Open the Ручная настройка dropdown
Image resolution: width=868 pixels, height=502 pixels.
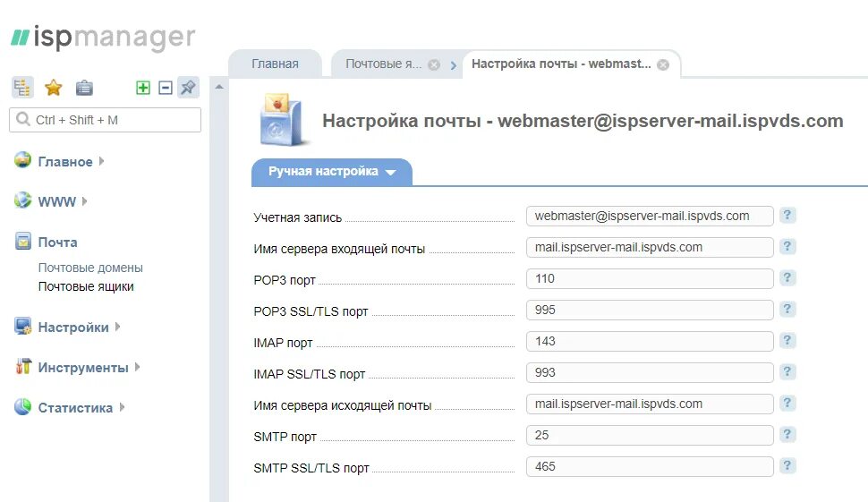pos(332,172)
